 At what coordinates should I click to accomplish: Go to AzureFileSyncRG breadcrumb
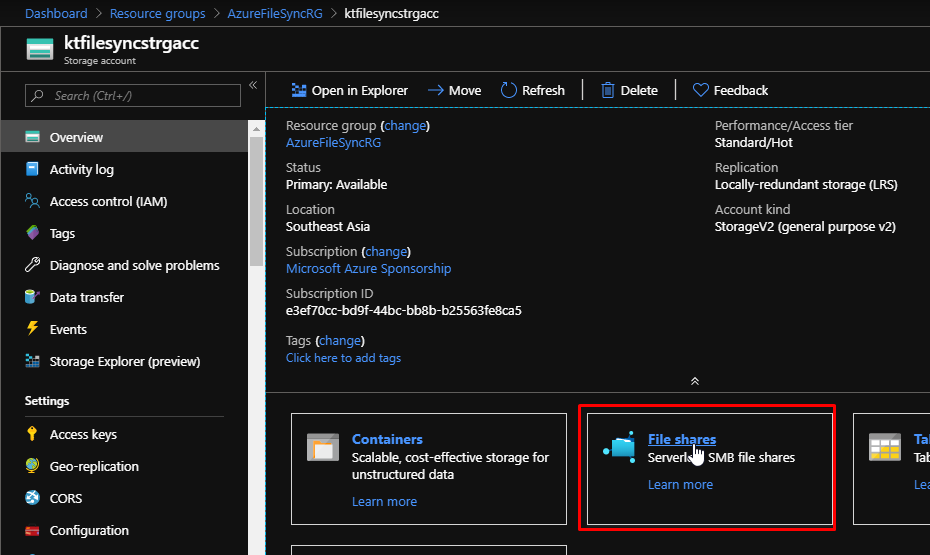click(x=275, y=13)
